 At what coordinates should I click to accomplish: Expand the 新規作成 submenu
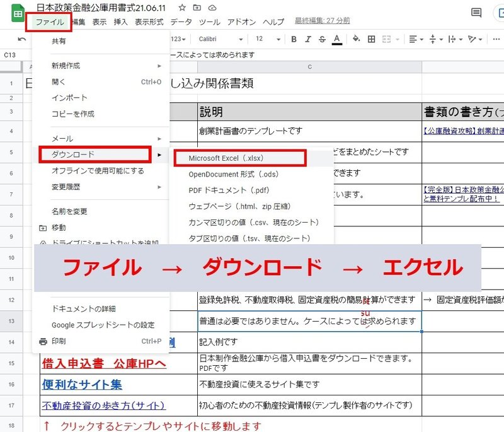click(x=101, y=66)
